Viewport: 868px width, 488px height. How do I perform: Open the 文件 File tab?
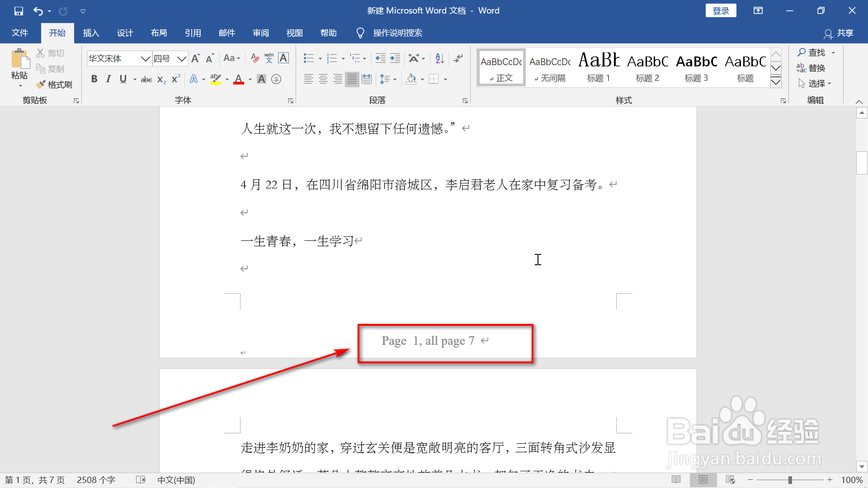pos(20,33)
